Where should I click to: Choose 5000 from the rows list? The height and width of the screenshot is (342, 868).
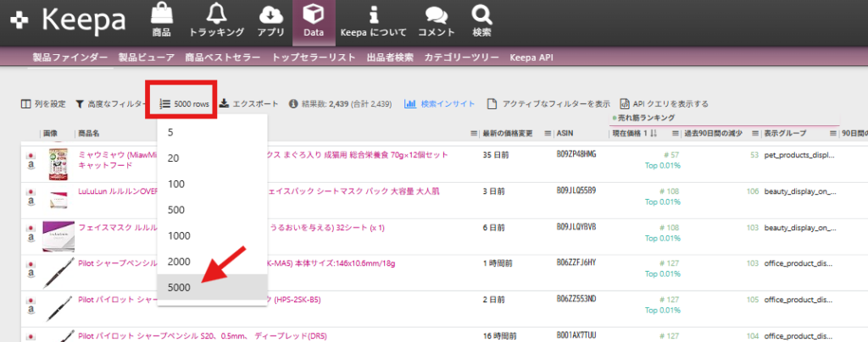[179, 288]
